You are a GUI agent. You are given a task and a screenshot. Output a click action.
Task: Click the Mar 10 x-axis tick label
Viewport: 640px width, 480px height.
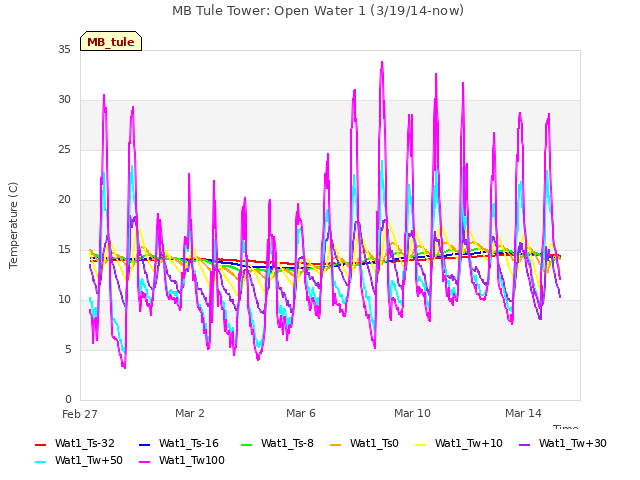(x=412, y=413)
